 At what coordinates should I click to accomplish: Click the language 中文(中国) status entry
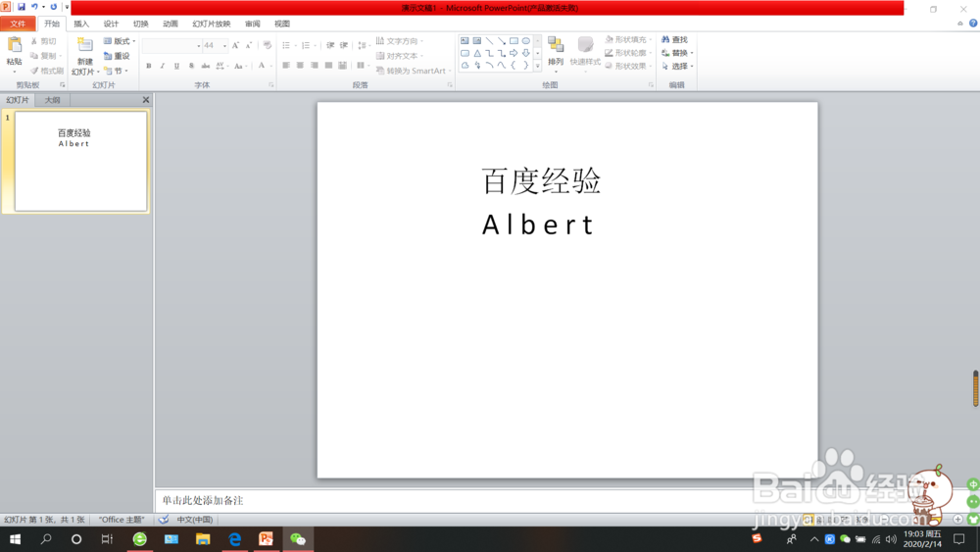194,520
